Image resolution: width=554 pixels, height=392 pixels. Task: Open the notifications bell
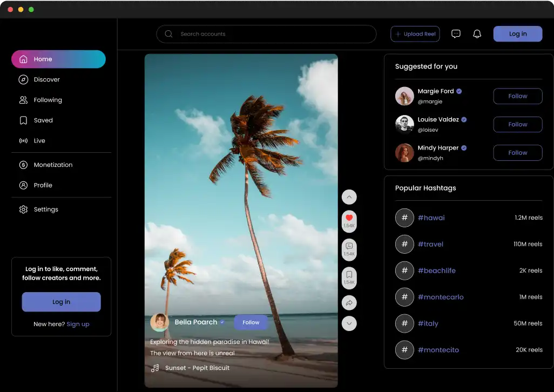477,34
